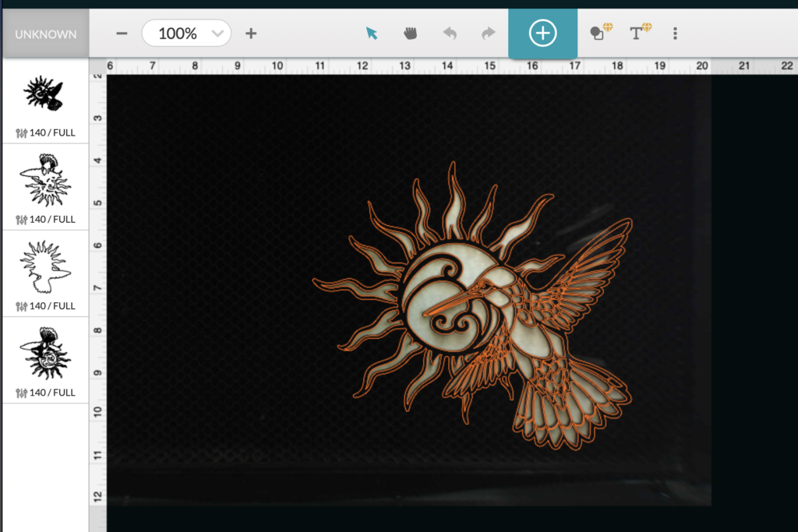Open the 100% zoom level dropdown
Image resolution: width=798 pixels, height=532 pixels.
186,33
